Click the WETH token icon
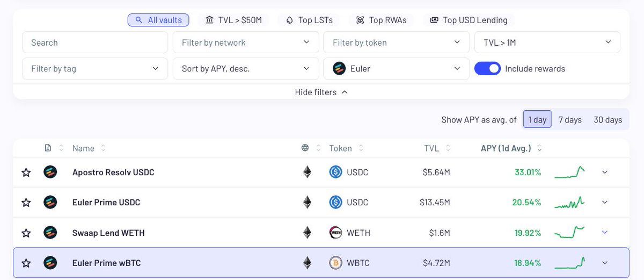This screenshot has width=644, height=280. tap(335, 233)
